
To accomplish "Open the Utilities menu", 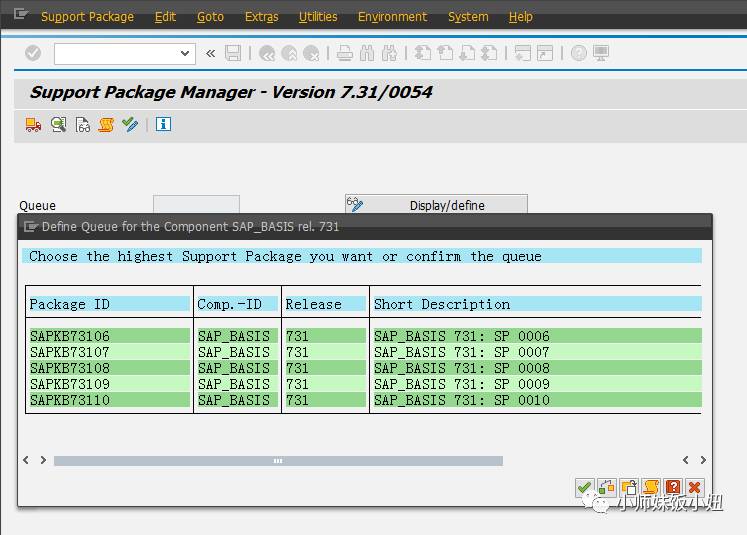I will click(318, 17).
